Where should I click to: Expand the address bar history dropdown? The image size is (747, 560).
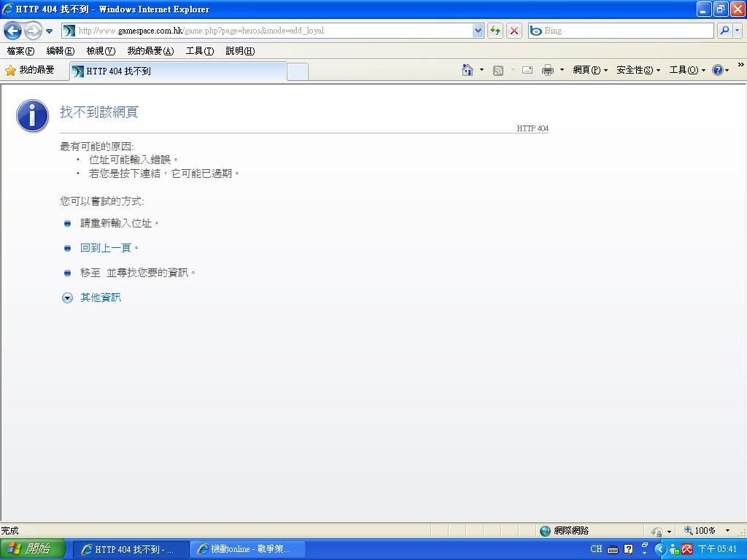(478, 31)
